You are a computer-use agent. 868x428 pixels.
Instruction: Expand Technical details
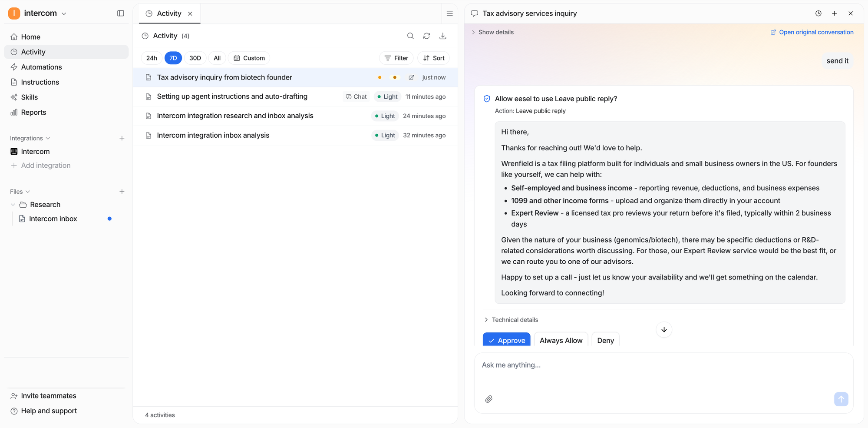coord(511,320)
